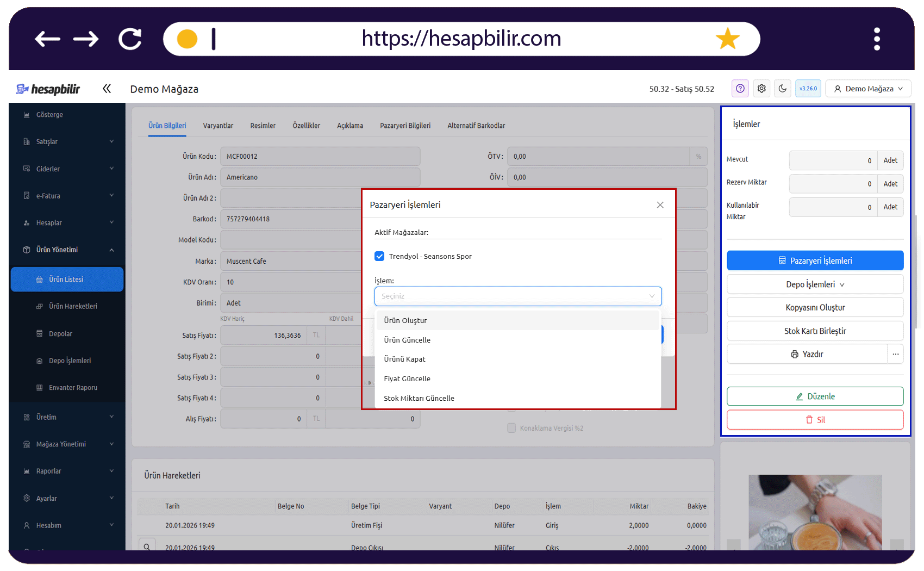Open settings gear icon in header
Screen dimensions: 924x571
click(761, 89)
